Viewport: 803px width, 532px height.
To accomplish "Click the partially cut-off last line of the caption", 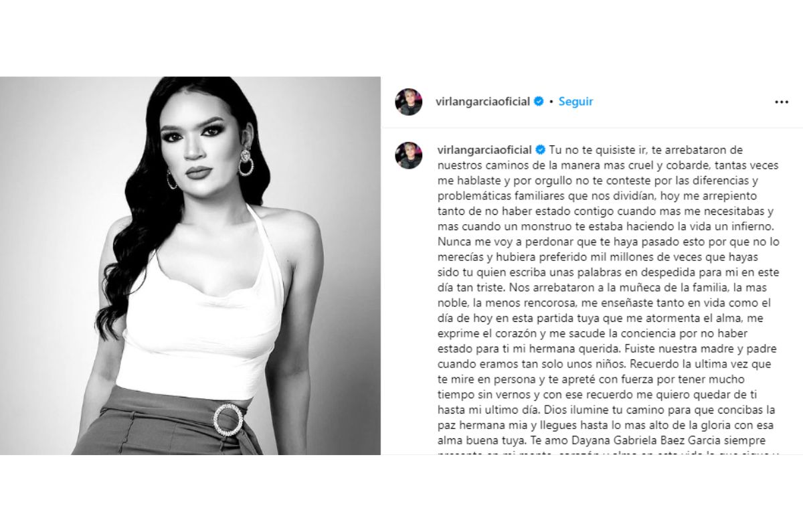I will tap(608, 453).
